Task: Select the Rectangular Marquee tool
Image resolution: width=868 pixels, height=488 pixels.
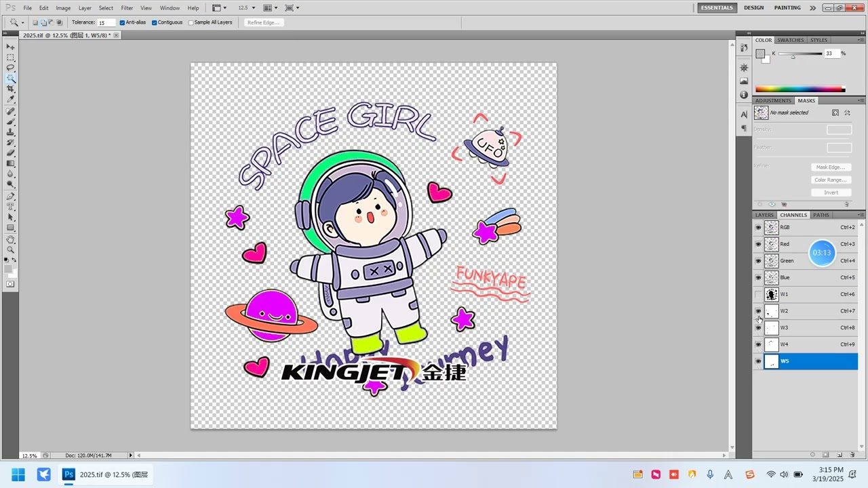Action: 10,58
